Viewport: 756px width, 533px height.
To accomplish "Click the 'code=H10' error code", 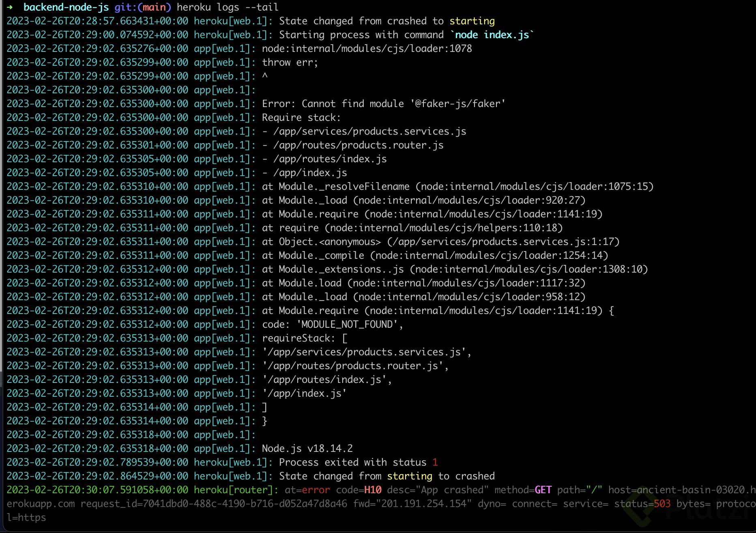I will pyautogui.click(x=359, y=490).
